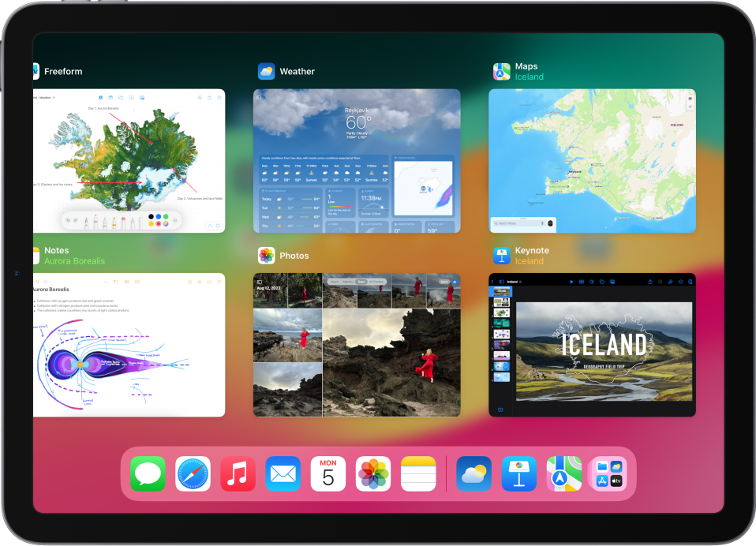Open Safari from the Dock
The image size is (756, 546).
[193, 474]
